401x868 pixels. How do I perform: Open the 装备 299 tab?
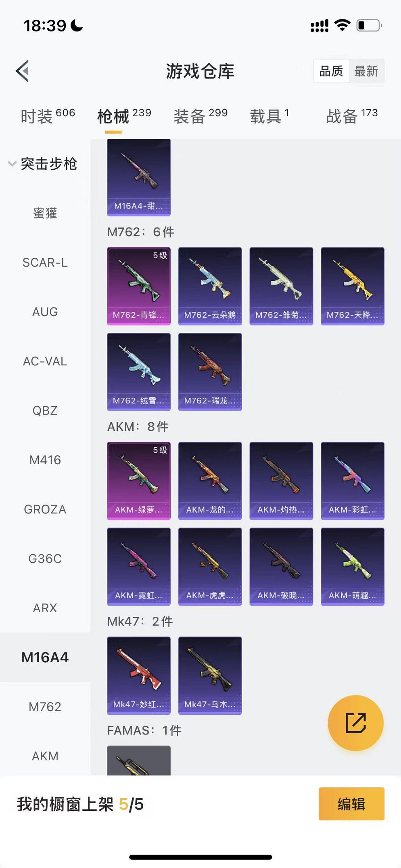(200, 116)
